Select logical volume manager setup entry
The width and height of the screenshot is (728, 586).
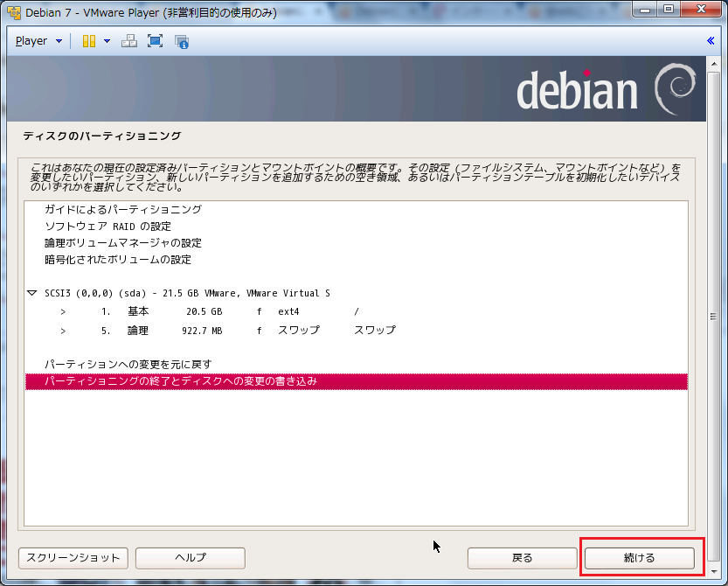pyautogui.click(x=123, y=243)
